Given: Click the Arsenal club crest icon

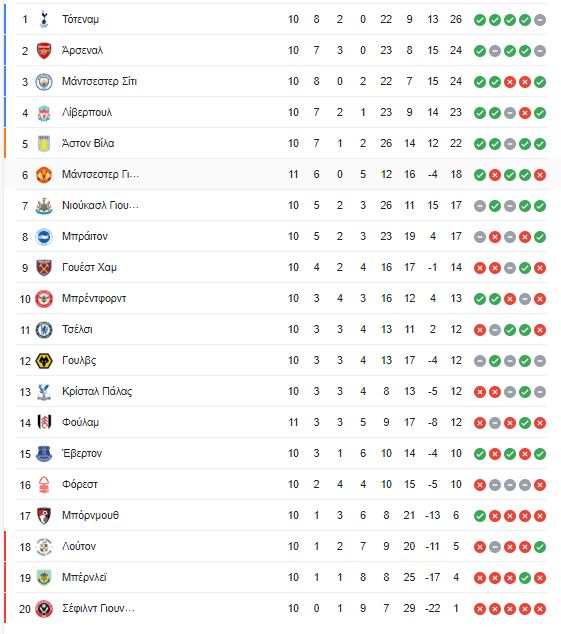Looking at the screenshot, I should click(44, 51).
